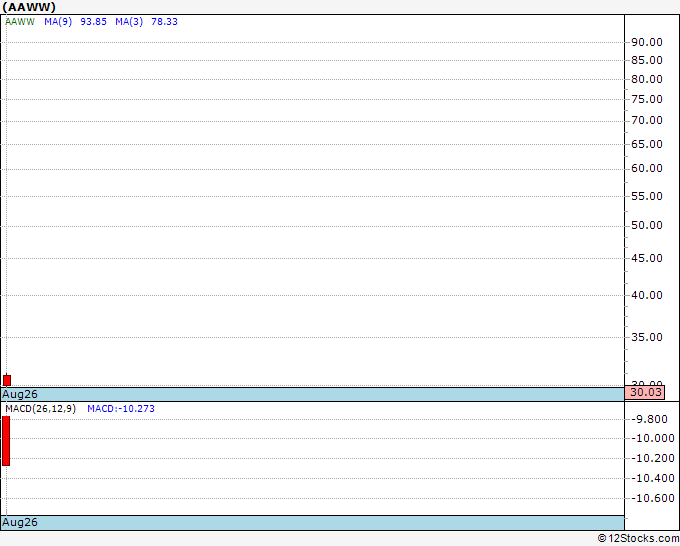Click the MA(3) legend label
This screenshot has height=546, width=680.
[129, 22]
